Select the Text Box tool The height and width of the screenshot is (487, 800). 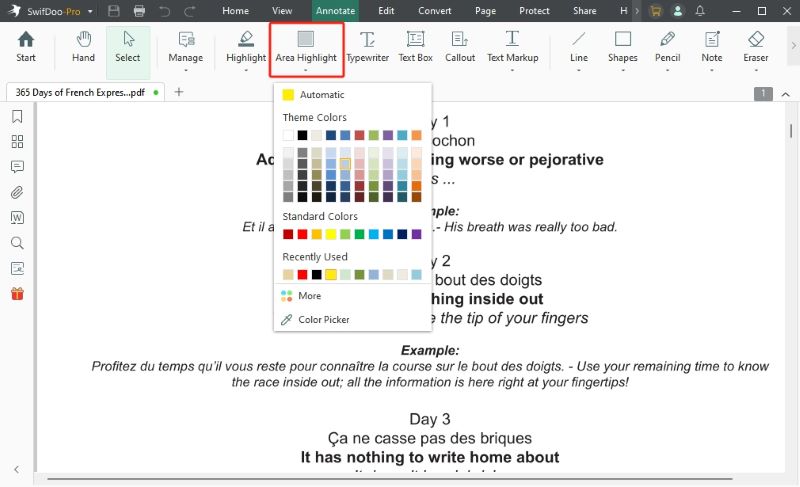(414, 47)
